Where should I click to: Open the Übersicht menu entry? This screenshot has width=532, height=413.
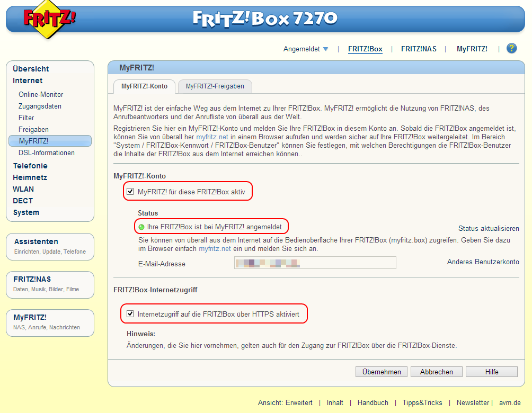pos(31,69)
